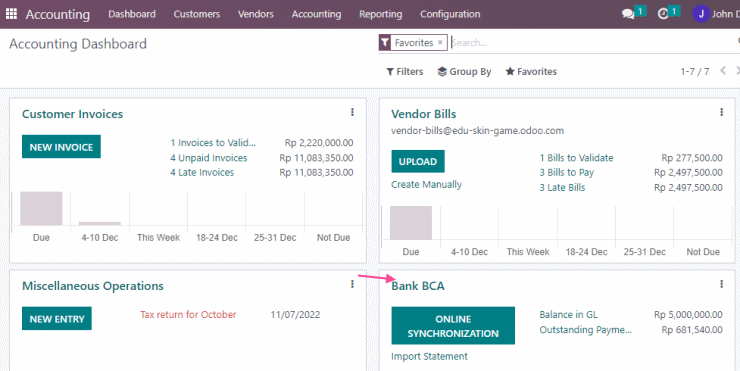Open Bank BCA card options menu
Image resolution: width=740 pixels, height=371 pixels.
coord(721,284)
